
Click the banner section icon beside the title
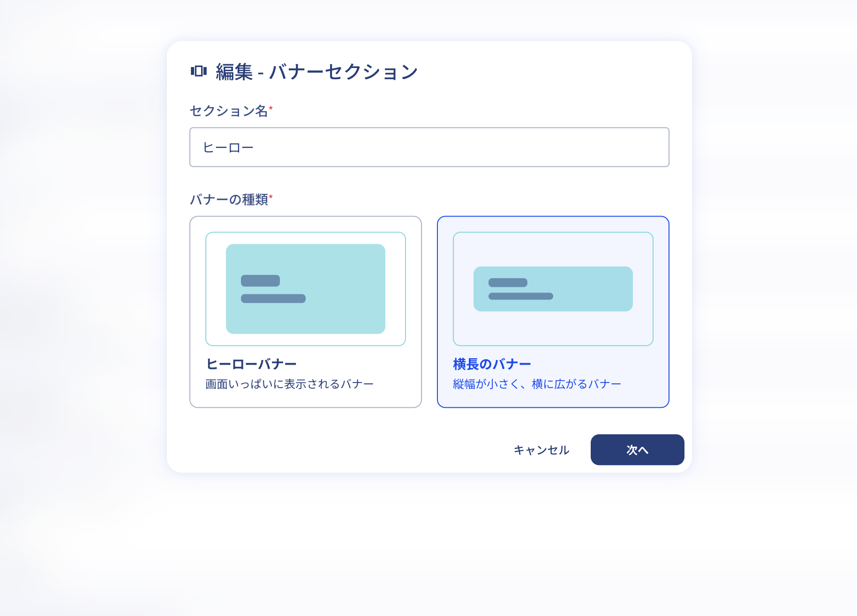tap(198, 71)
